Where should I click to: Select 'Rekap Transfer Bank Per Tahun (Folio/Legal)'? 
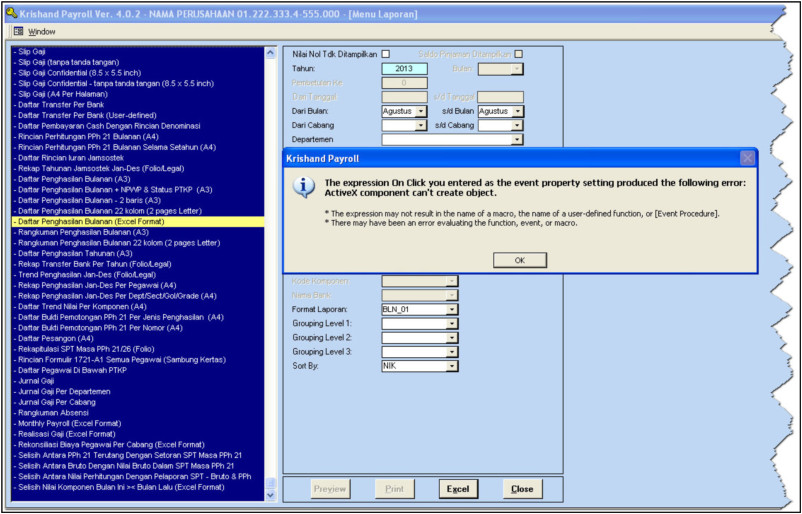tap(138, 264)
